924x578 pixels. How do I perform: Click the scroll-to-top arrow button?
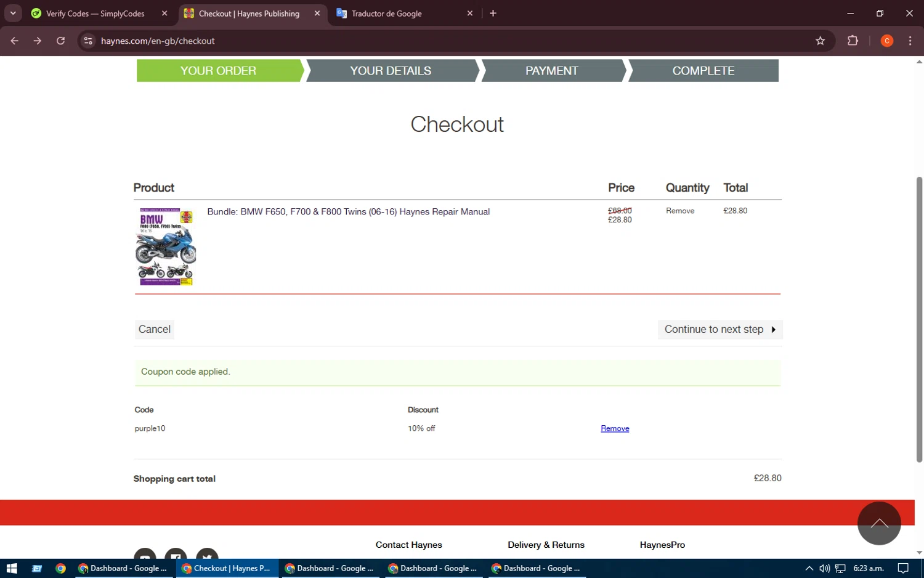point(879,523)
